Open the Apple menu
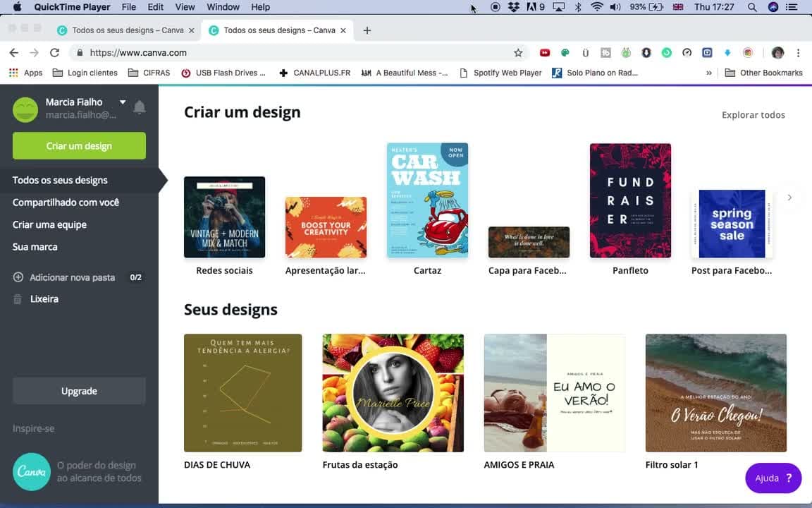Viewport: 812px width, 508px height. (17, 7)
